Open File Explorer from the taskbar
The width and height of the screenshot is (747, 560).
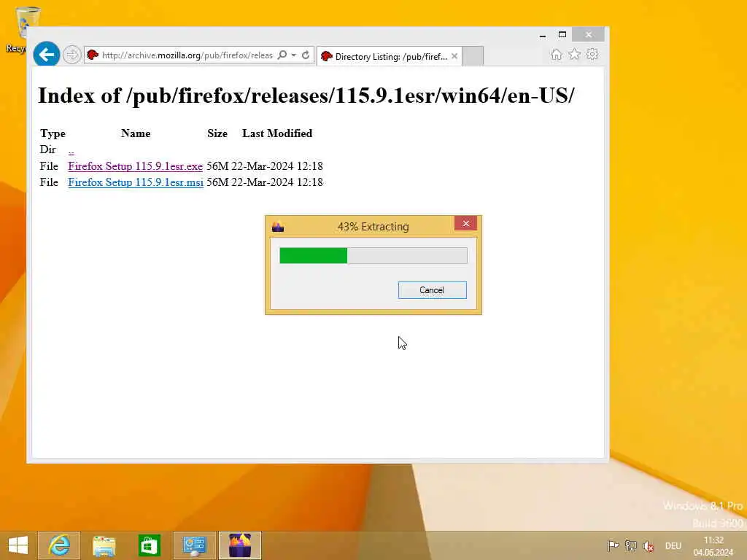pos(104,545)
